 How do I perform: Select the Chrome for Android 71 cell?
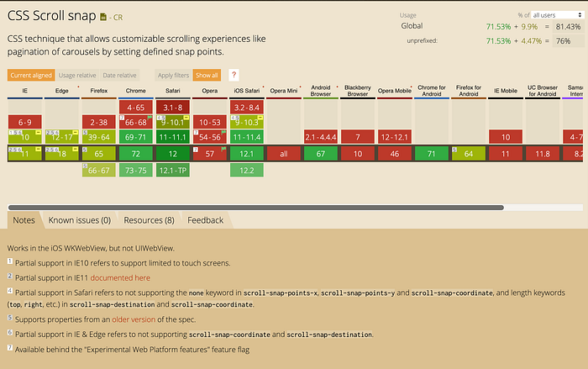[432, 154]
